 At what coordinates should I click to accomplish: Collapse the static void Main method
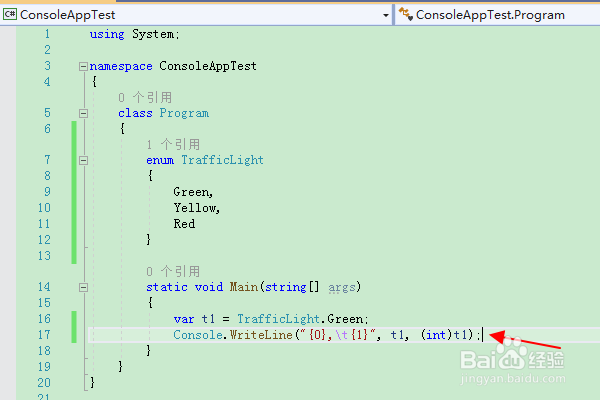click(x=83, y=287)
